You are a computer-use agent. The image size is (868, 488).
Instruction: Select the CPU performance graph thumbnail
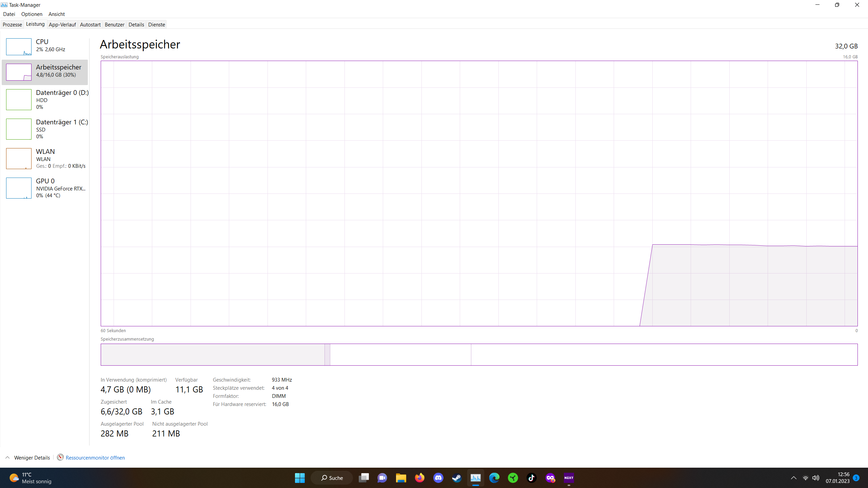point(19,47)
